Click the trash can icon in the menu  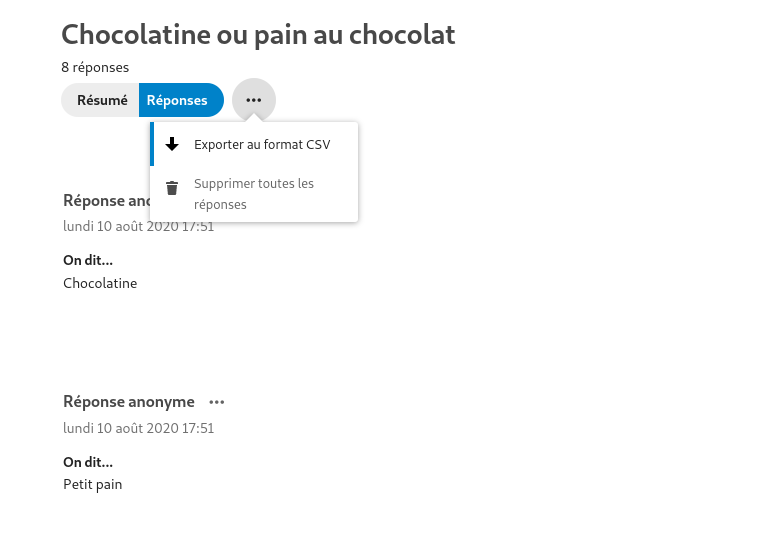[x=172, y=188]
